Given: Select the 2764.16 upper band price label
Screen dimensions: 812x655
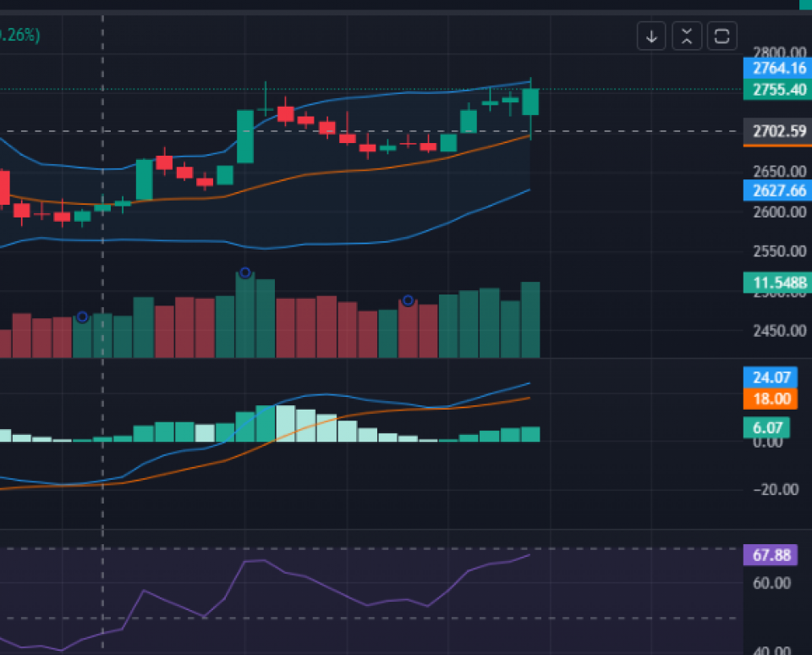Looking at the screenshot, I should coord(778,68).
